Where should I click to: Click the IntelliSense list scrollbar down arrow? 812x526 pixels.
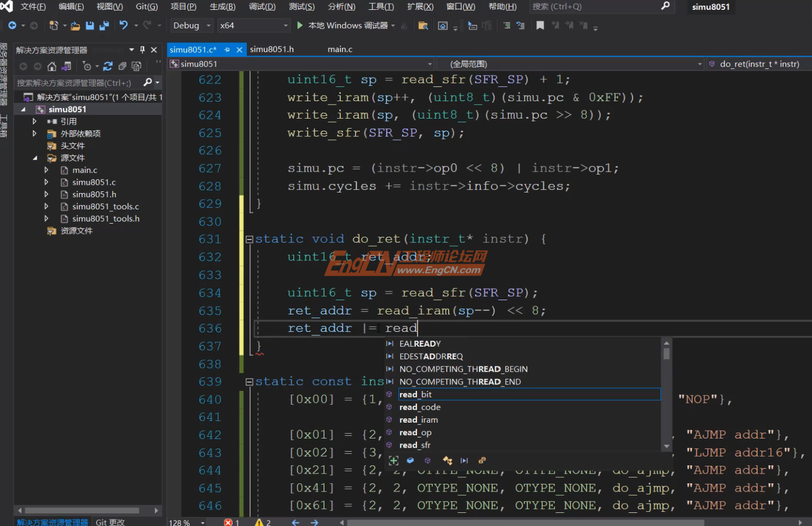click(666, 446)
